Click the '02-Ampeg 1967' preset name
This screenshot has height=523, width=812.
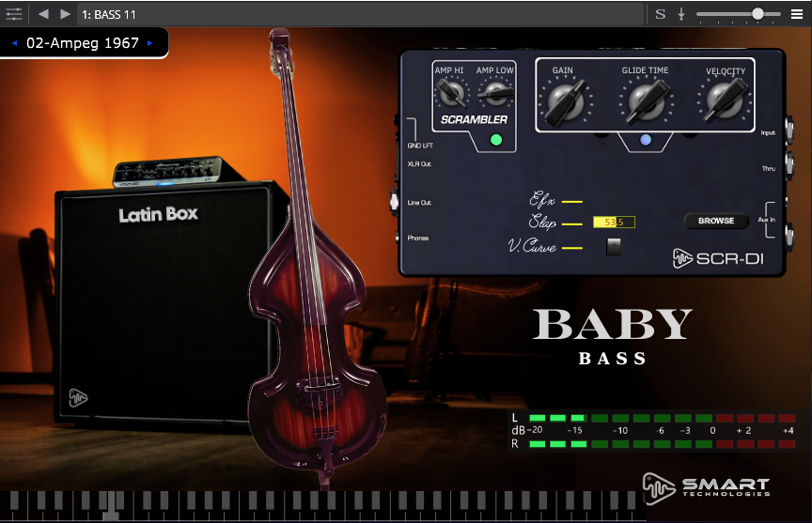pyautogui.click(x=83, y=43)
